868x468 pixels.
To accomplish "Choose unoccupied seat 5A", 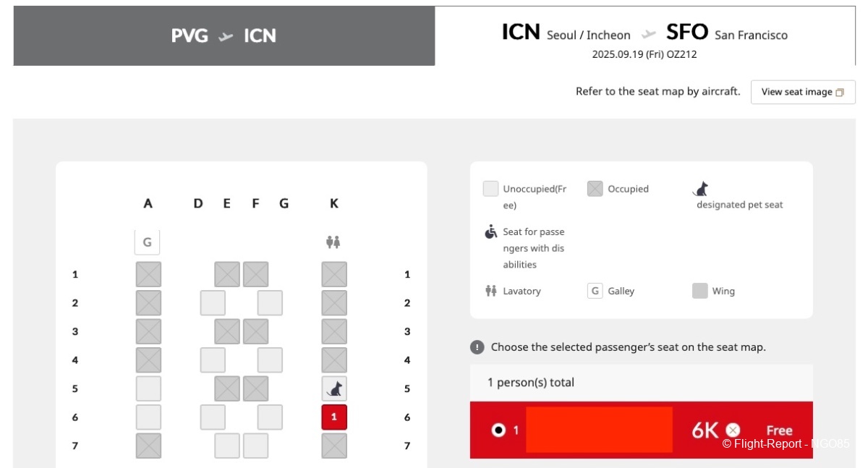I will point(148,389).
